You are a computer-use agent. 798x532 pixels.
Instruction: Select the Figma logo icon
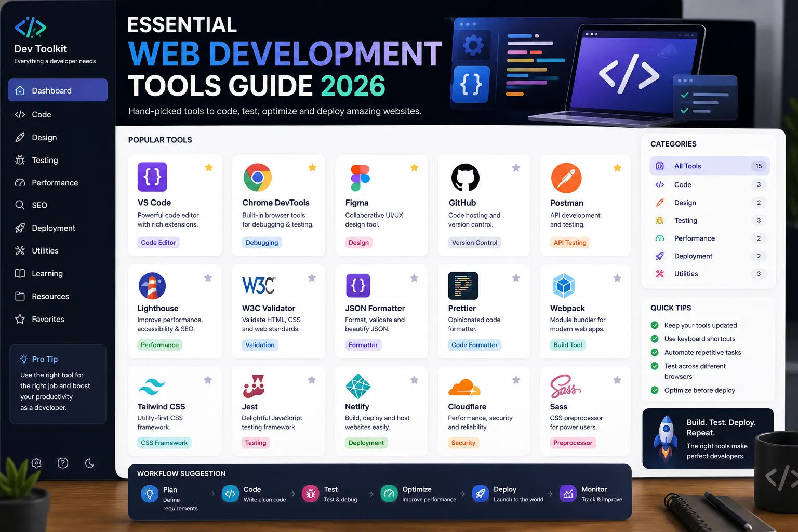click(360, 178)
